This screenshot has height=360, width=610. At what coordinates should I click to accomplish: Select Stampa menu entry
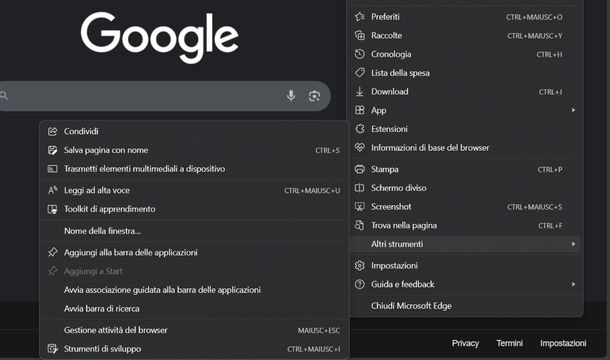(x=465, y=169)
